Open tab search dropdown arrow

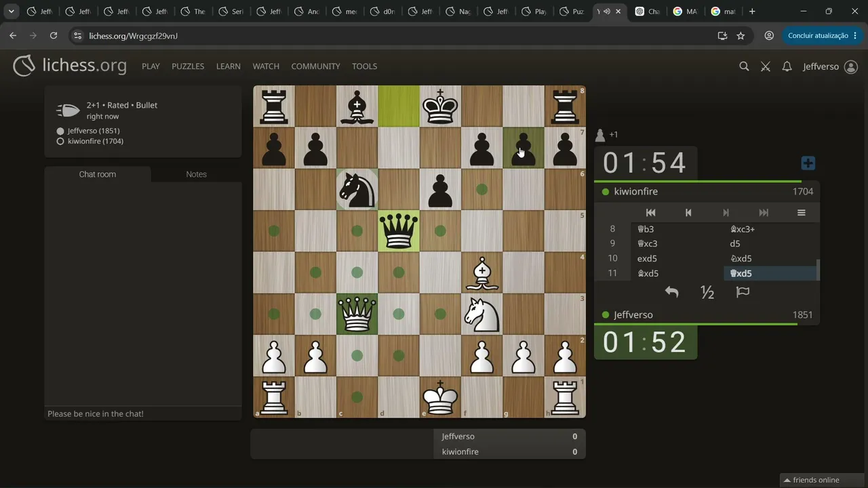pos(11,12)
